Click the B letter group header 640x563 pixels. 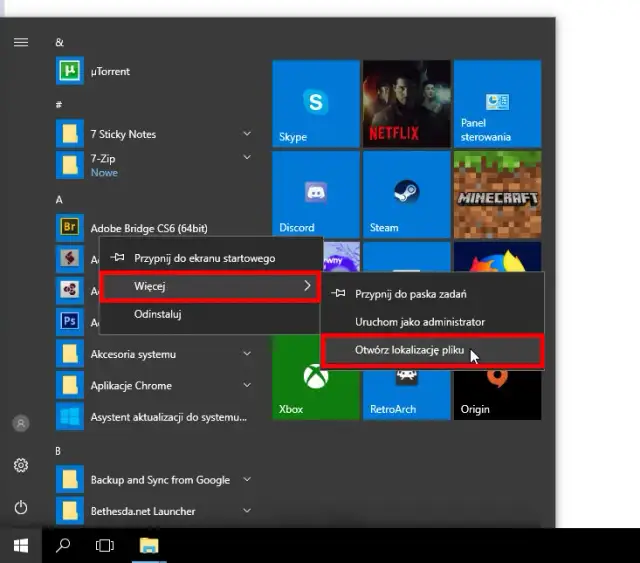[x=58, y=451]
